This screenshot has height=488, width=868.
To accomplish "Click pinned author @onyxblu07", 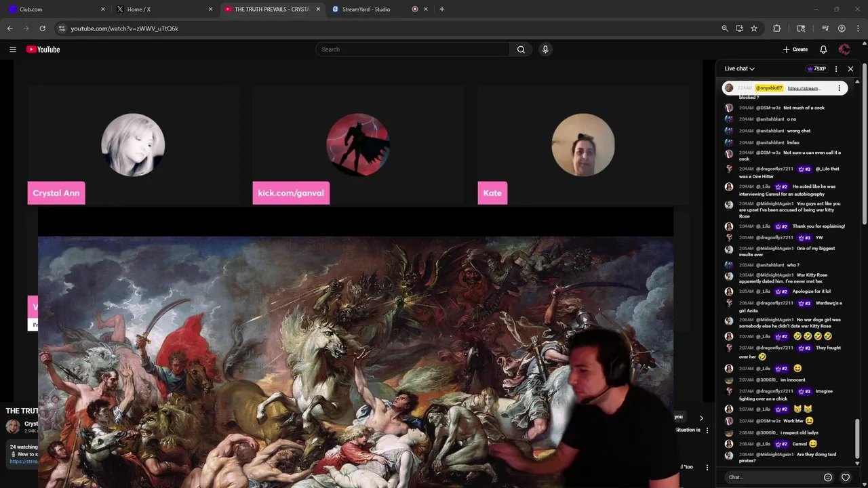I will click(769, 88).
